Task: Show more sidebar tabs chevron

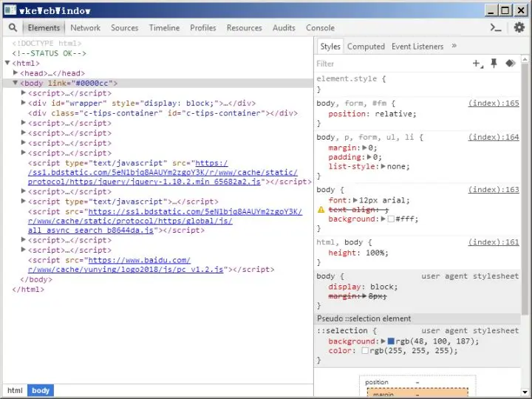Action: [x=454, y=46]
